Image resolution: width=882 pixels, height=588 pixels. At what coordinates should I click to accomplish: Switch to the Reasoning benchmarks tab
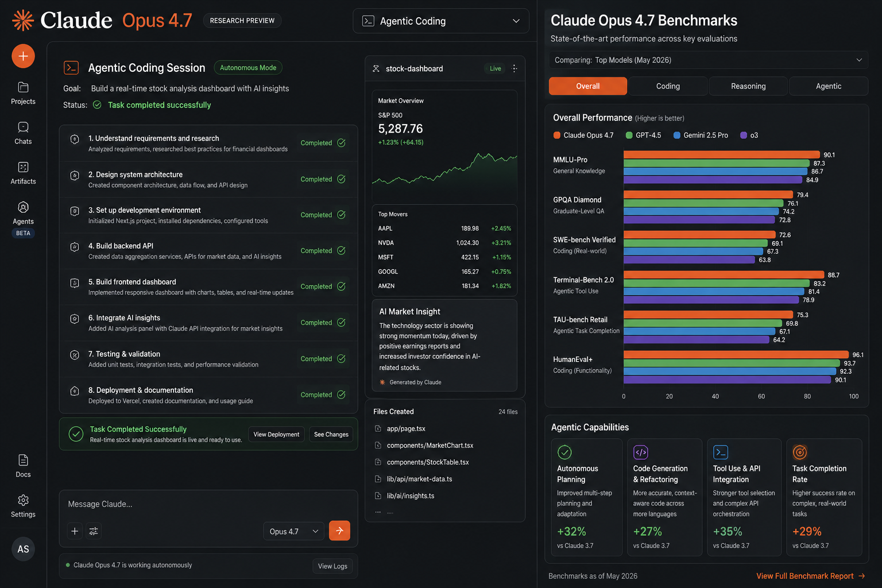coord(748,86)
